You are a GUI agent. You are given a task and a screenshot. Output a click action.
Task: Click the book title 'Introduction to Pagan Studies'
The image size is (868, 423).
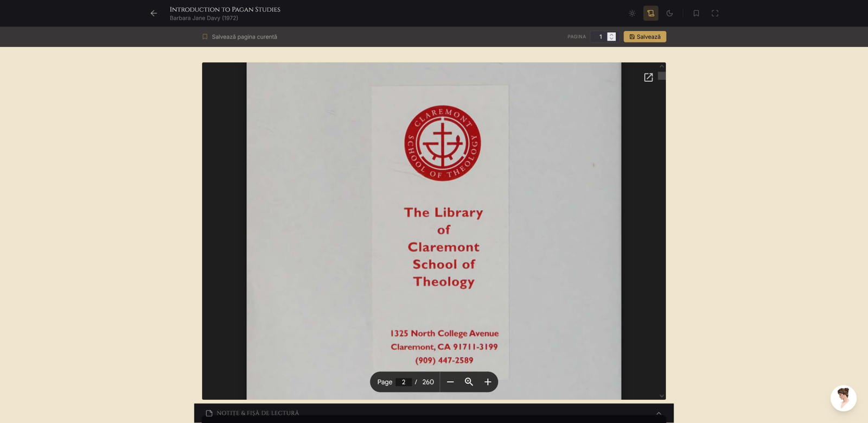(x=225, y=10)
